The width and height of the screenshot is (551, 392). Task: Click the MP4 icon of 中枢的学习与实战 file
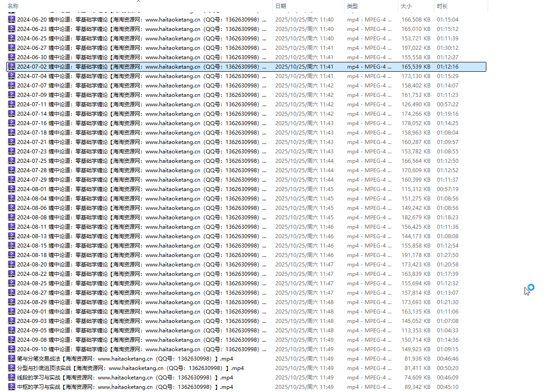pos(12,387)
